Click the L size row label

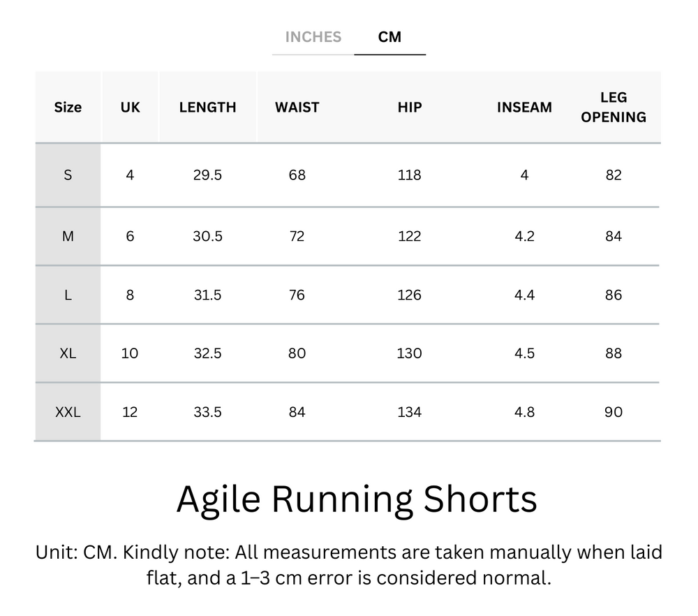tap(68, 295)
